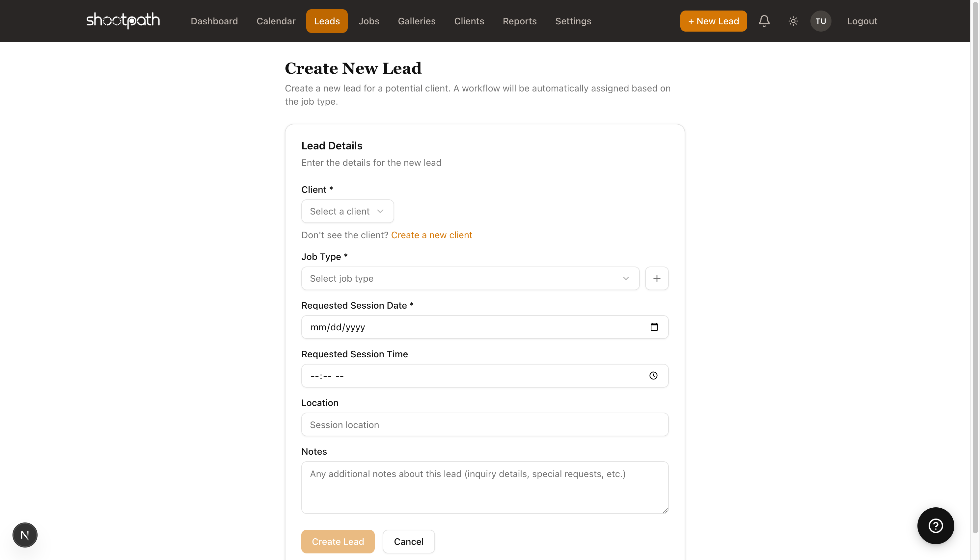
Task: Click the N circle in bottom corner
Action: point(25,535)
